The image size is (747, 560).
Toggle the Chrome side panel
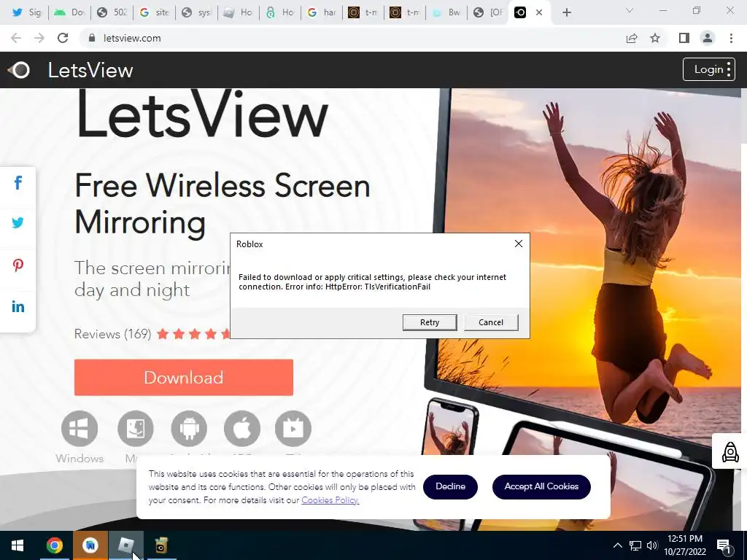click(684, 38)
